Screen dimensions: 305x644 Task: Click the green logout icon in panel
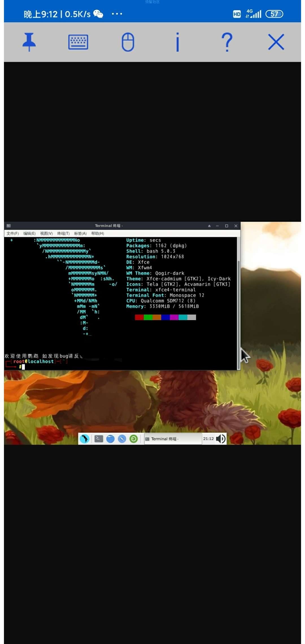point(134,439)
